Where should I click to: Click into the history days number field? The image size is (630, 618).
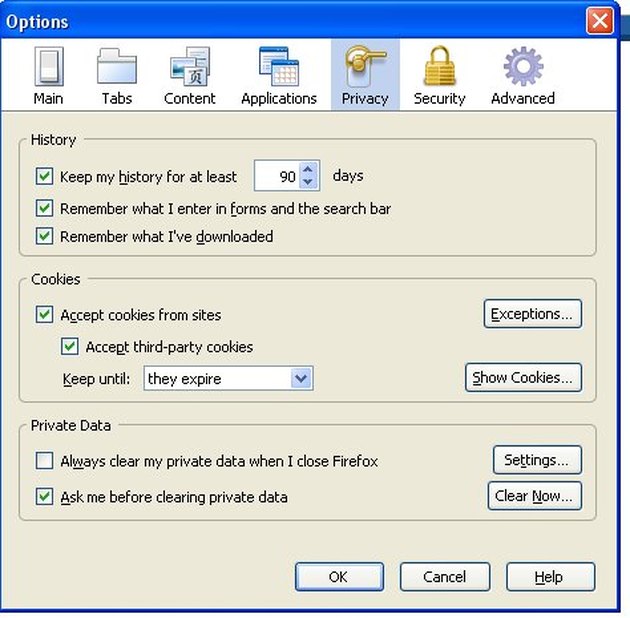coord(277,176)
